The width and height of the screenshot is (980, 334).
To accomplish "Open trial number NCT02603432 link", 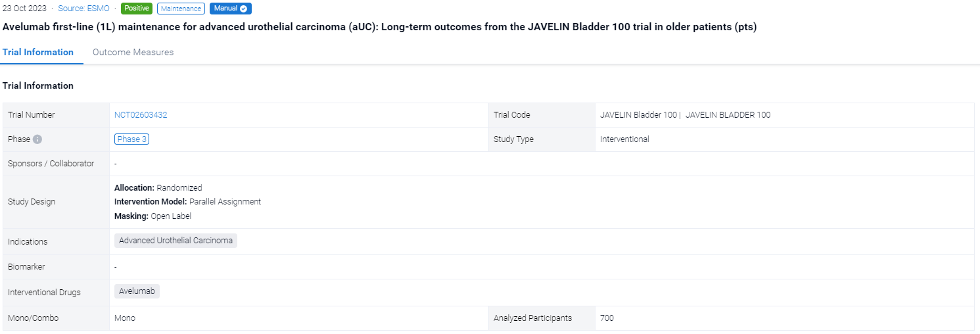I will click(x=141, y=115).
